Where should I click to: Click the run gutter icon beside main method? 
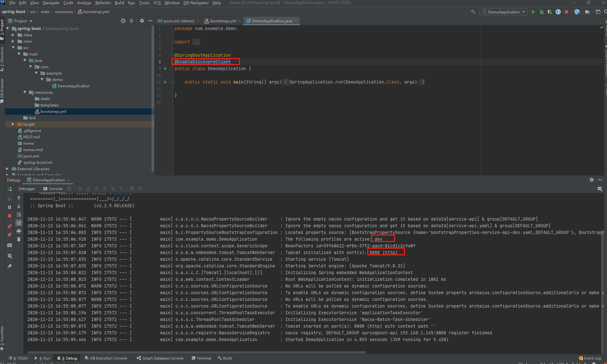click(165, 82)
